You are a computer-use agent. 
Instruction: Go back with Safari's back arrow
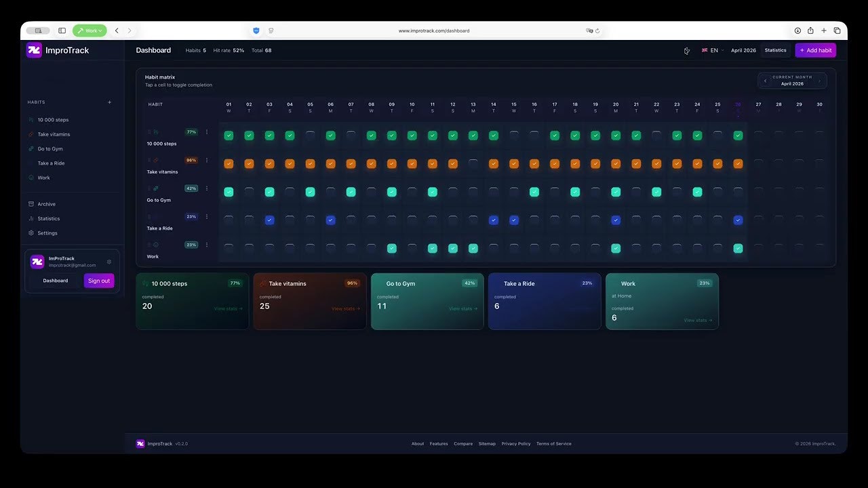click(117, 30)
